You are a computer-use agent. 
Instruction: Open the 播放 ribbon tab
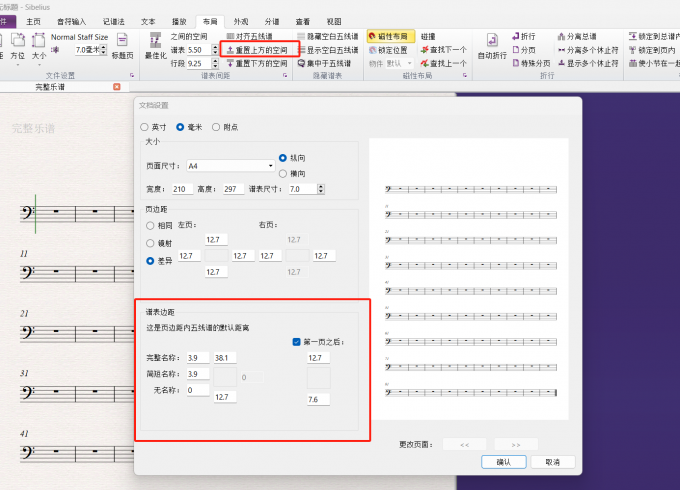tap(179, 21)
